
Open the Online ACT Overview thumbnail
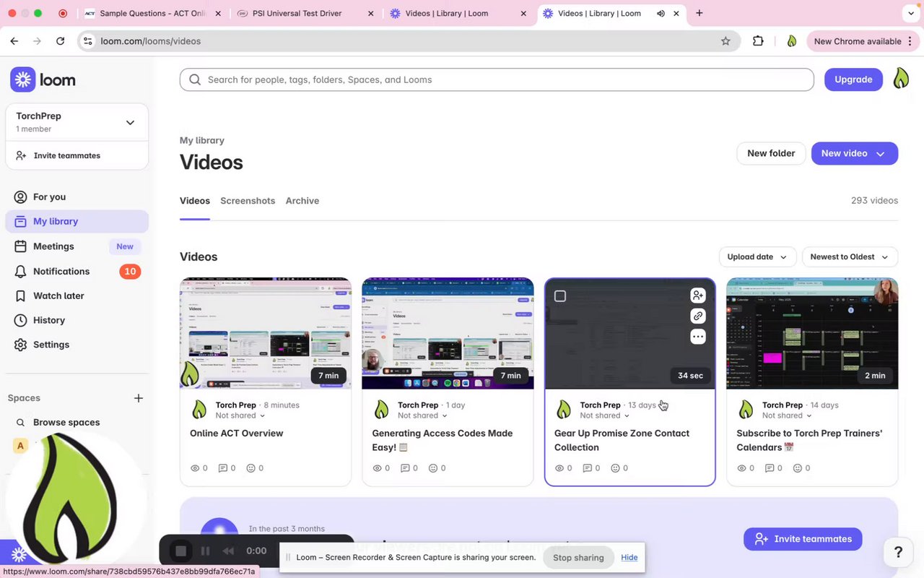[266, 334]
